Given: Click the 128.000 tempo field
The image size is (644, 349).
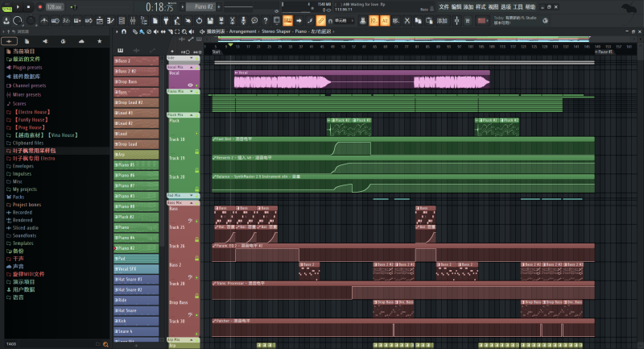Looking at the screenshot, I should click(54, 7).
